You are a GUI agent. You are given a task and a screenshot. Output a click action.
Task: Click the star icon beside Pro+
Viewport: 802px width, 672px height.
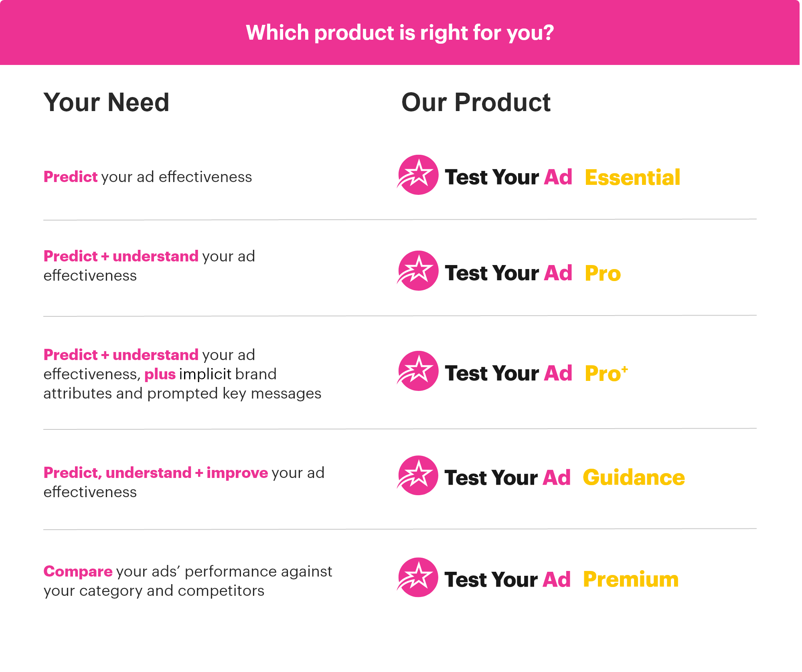coord(418,371)
